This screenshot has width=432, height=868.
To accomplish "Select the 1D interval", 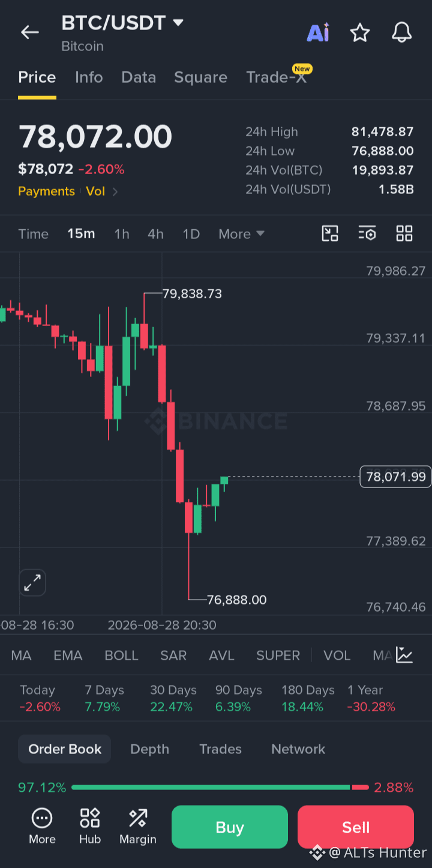I will click(191, 234).
